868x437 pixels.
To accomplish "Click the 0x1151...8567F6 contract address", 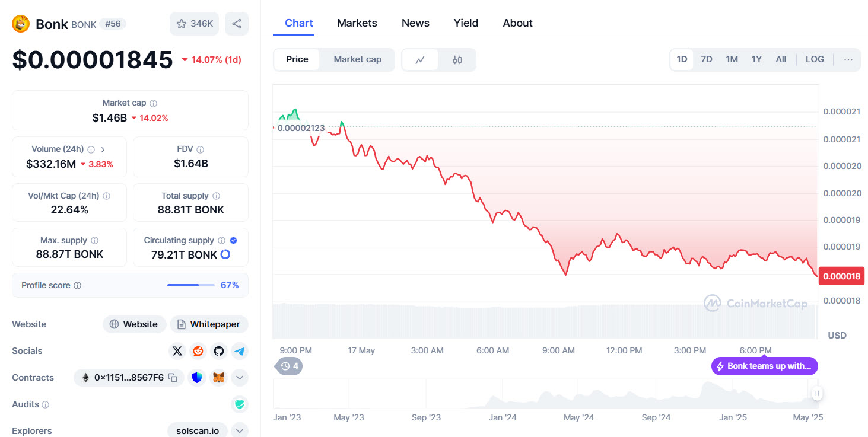I will click(x=129, y=378).
